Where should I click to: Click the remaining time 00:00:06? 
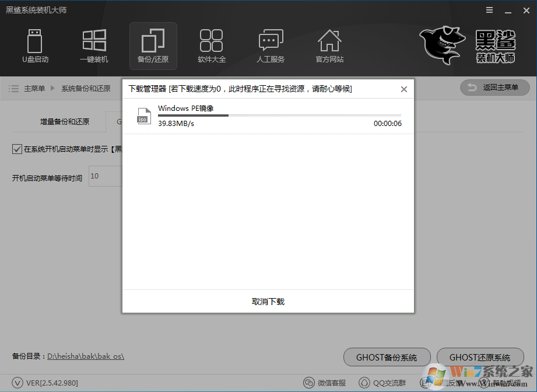pyautogui.click(x=388, y=123)
